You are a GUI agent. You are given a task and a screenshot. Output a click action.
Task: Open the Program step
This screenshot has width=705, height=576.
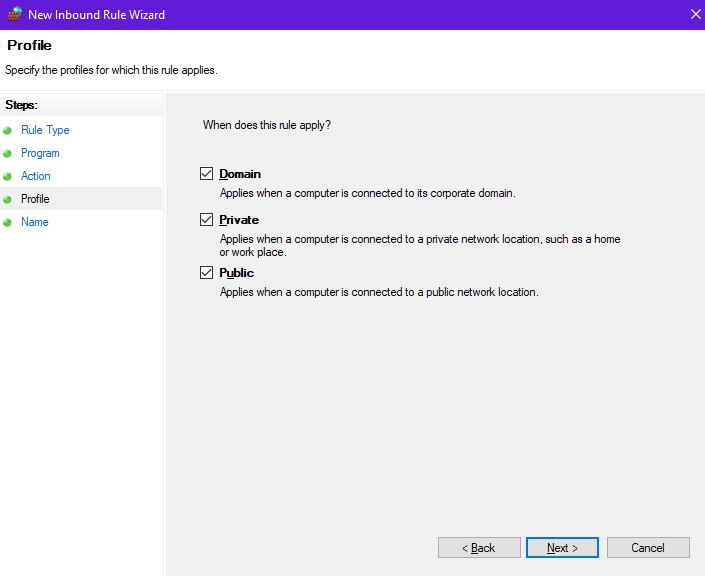tap(40, 153)
